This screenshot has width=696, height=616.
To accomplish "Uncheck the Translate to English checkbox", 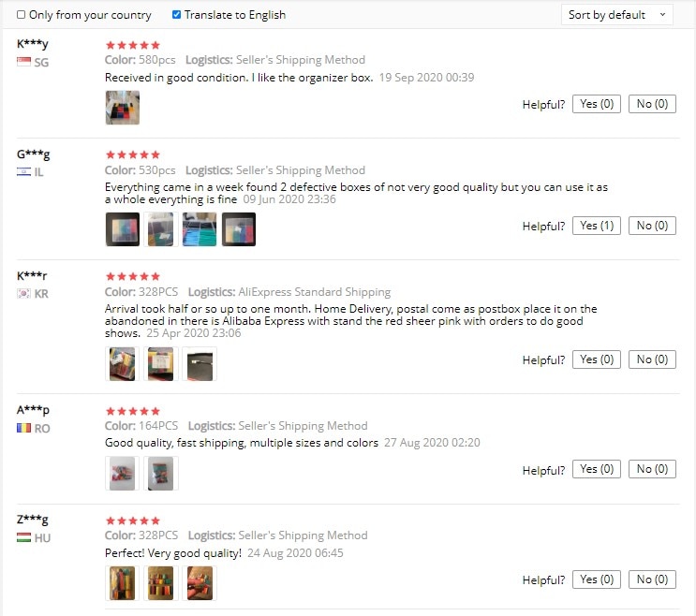I will click(176, 15).
